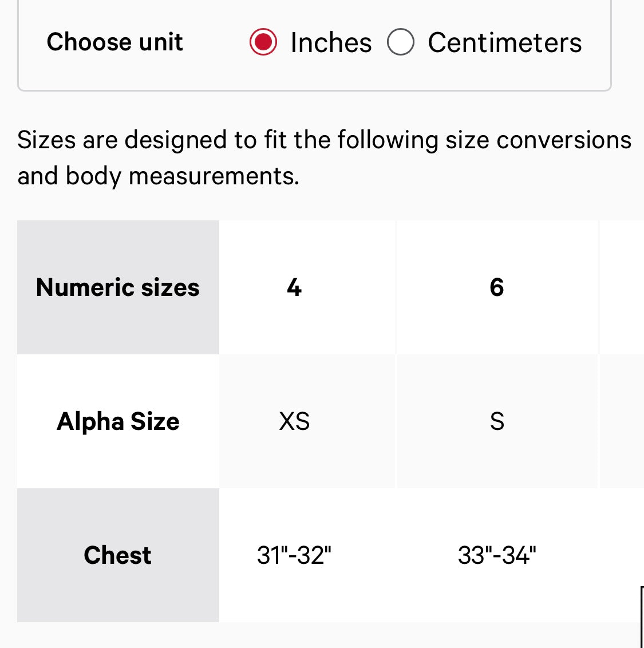Click the cut-off cell right of size 6
The height and width of the screenshot is (648, 644).
tap(622, 287)
